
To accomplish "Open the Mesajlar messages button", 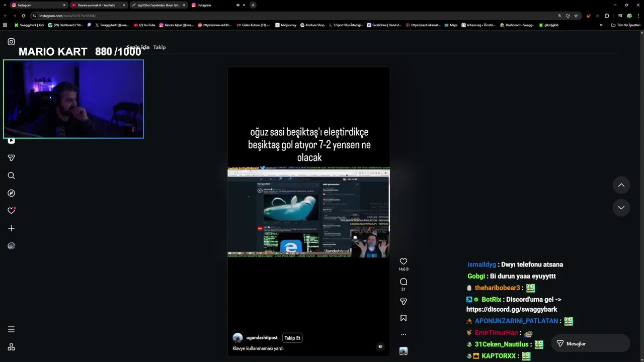I will point(590,343).
